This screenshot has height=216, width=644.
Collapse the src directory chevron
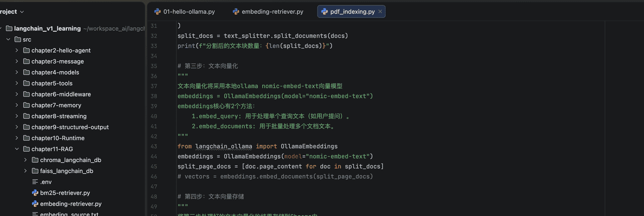point(8,39)
